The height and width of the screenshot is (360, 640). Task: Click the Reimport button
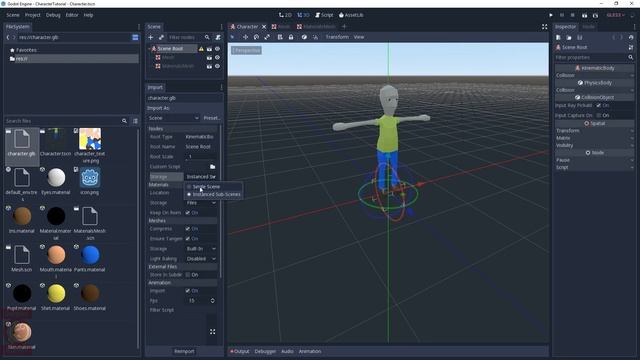click(x=184, y=351)
